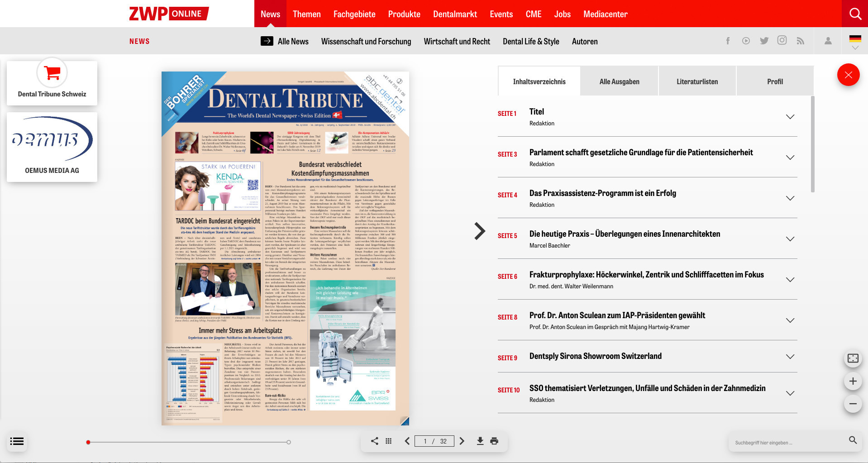This screenshot has width=868, height=463.
Task: Click the search magnifier in red header
Action: pos(855,14)
